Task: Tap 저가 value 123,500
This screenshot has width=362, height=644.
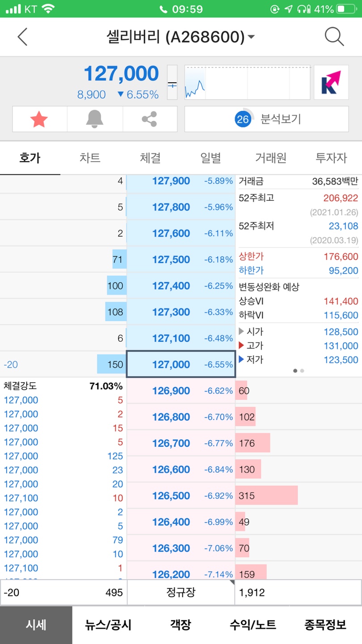Action: pyautogui.click(x=341, y=360)
